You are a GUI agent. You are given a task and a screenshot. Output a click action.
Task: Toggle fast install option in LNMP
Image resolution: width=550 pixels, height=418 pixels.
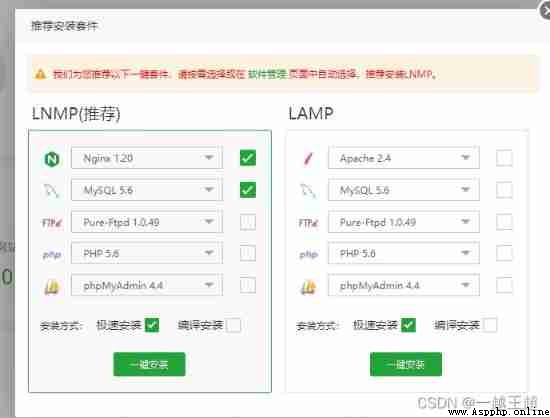pyautogui.click(x=152, y=325)
